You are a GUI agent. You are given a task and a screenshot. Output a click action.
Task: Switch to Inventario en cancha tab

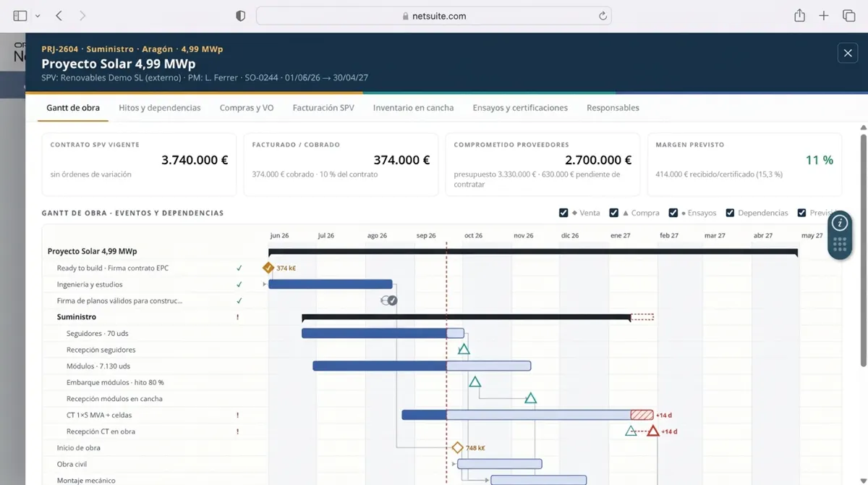414,108
